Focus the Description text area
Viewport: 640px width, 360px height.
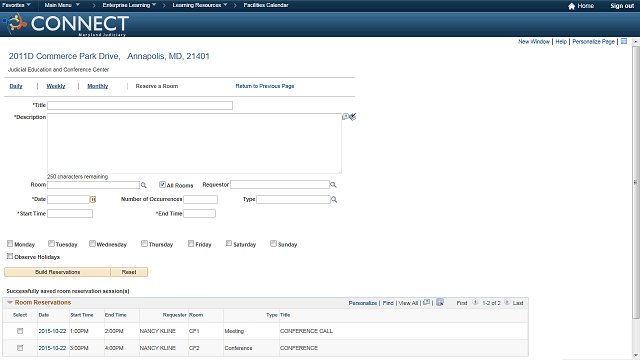click(194, 143)
